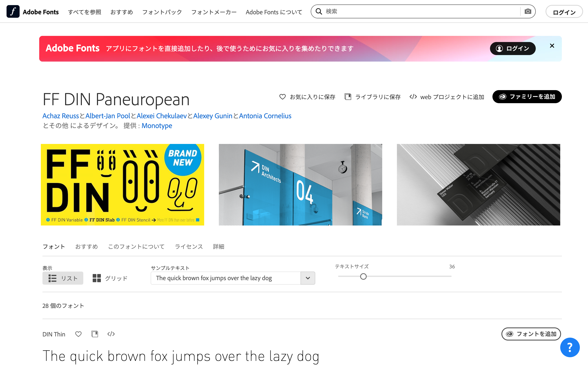Click the ファミリーを追加 button
Screen dimensions: 588x367
click(527, 97)
